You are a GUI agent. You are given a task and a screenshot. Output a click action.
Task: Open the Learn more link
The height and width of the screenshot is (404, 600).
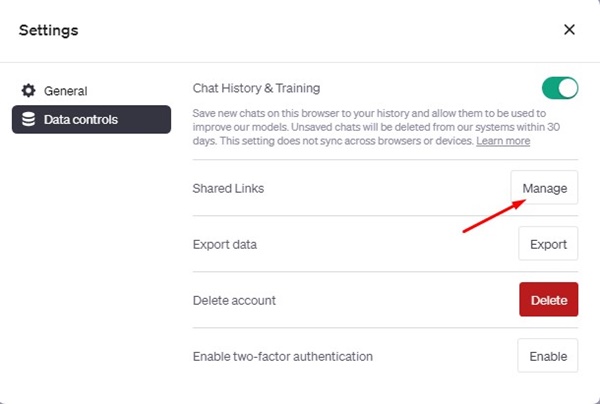click(503, 141)
